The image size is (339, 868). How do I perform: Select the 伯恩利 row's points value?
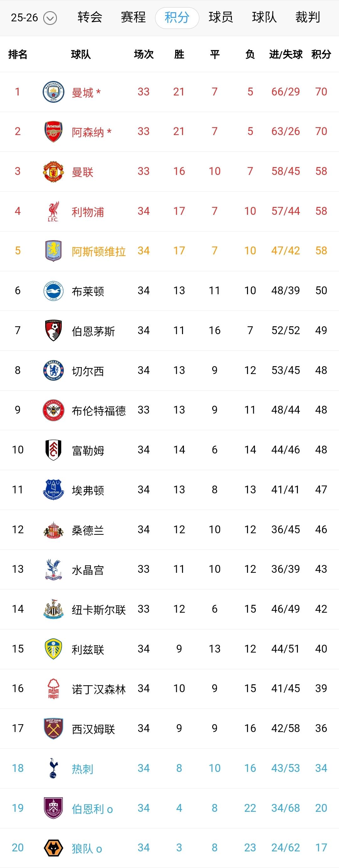pos(321,808)
